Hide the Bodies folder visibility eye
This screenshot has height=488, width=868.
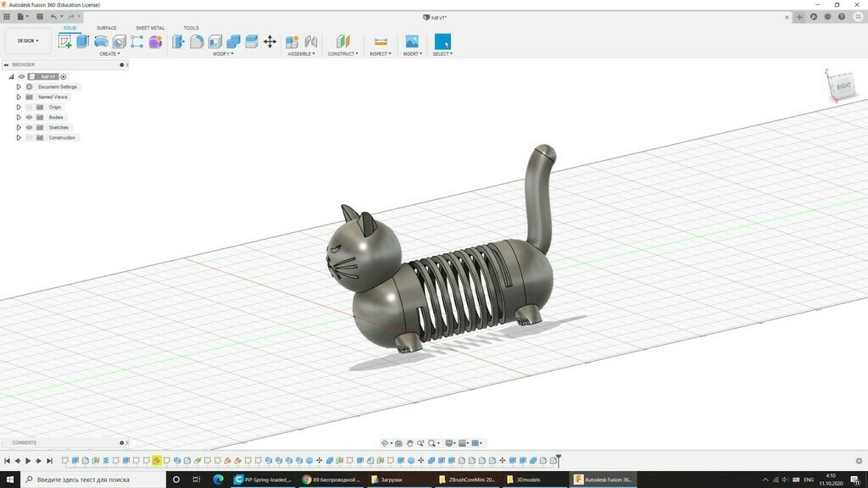(x=29, y=117)
